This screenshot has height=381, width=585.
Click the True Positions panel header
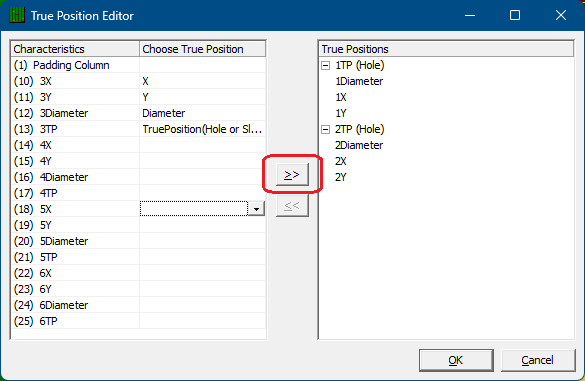446,49
